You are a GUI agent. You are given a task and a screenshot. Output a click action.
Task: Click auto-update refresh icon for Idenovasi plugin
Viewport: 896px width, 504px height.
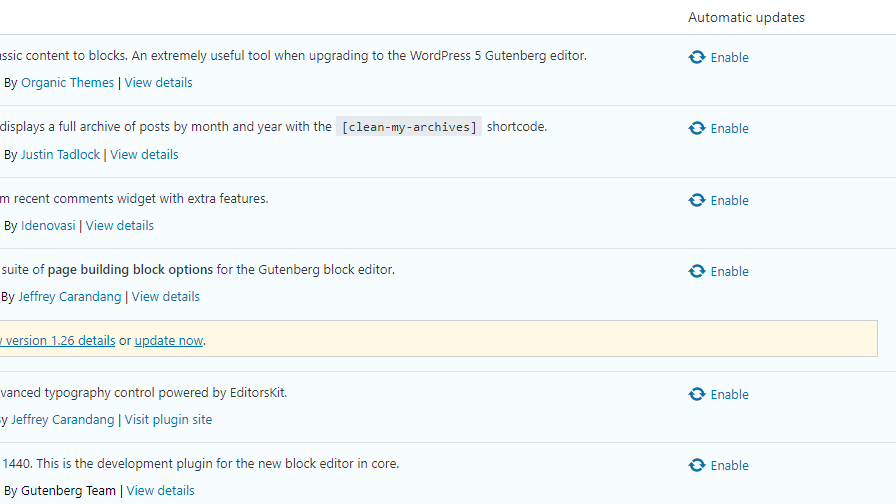[697, 201]
